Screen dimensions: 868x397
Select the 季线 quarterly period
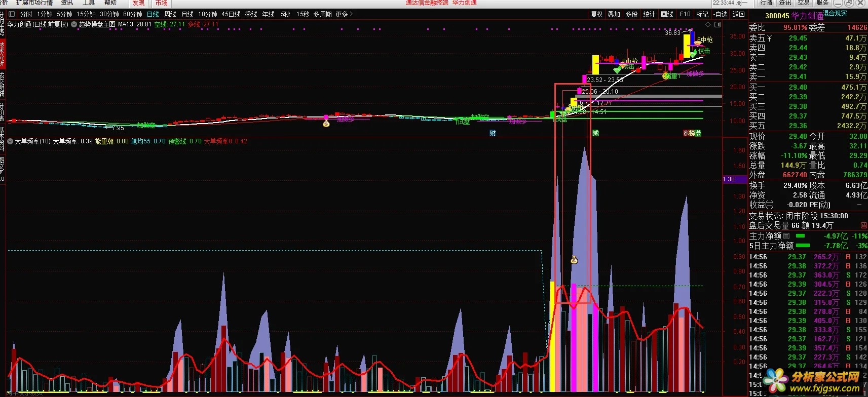[x=251, y=14]
